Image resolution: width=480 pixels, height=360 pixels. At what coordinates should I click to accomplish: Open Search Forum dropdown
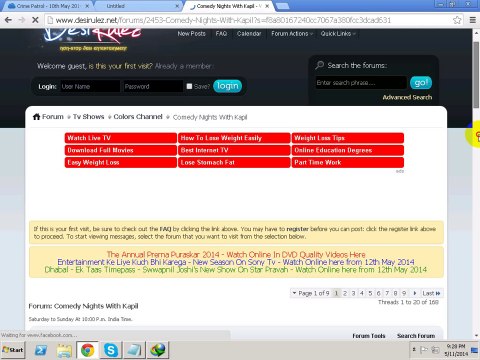pos(416,336)
